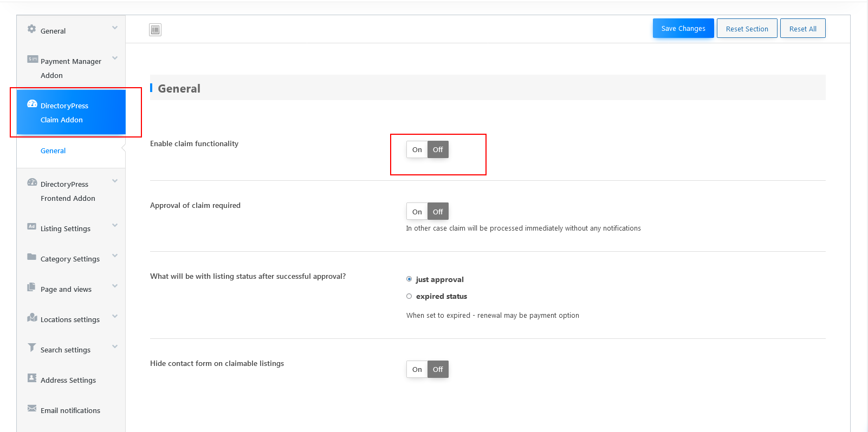
Task: Click 'What will be with listing status' label
Action: [248, 276]
